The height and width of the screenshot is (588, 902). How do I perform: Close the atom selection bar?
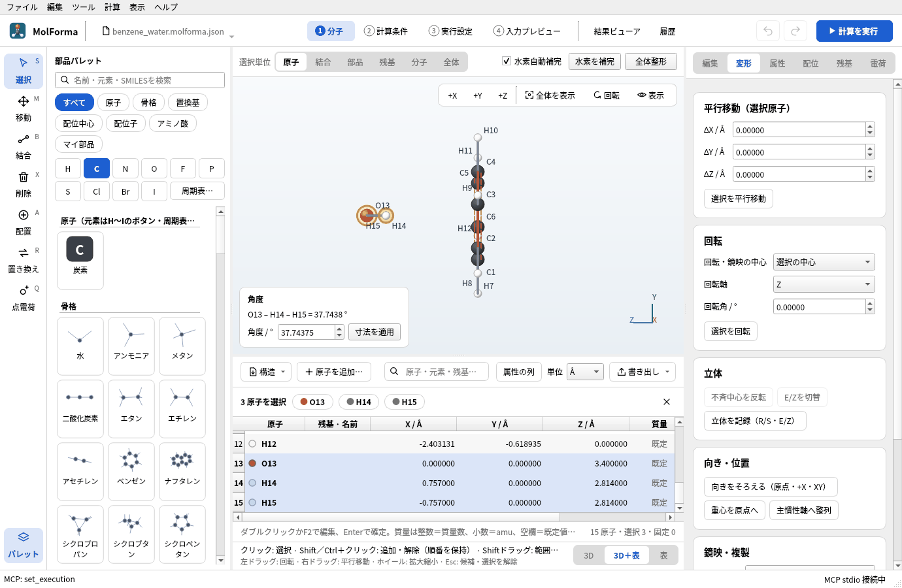point(667,402)
